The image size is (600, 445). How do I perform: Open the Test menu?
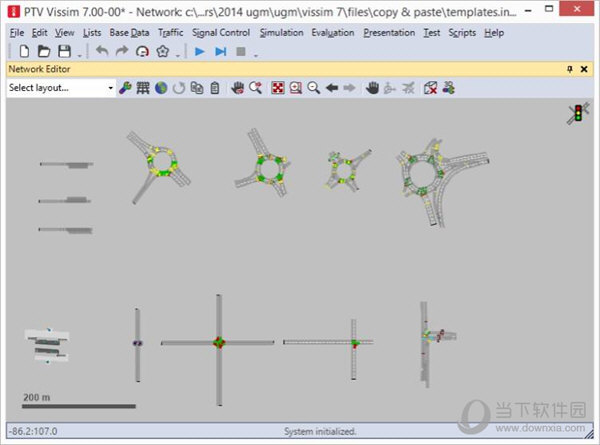coord(432,33)
